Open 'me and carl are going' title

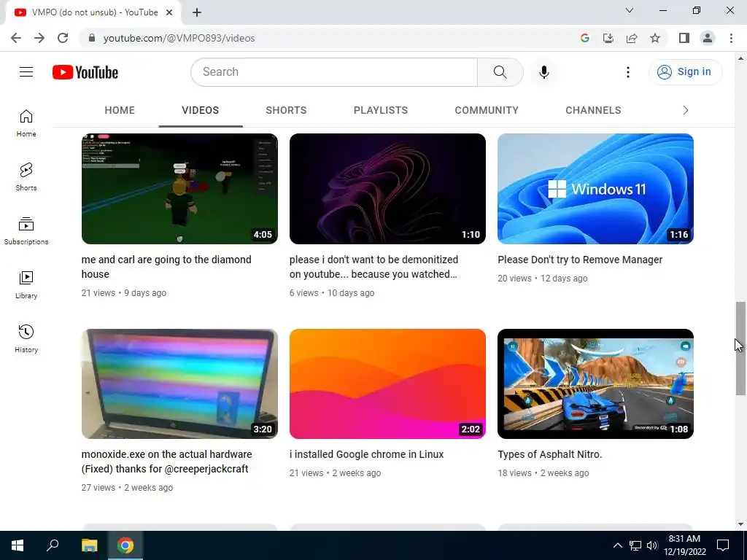point(166,267)
